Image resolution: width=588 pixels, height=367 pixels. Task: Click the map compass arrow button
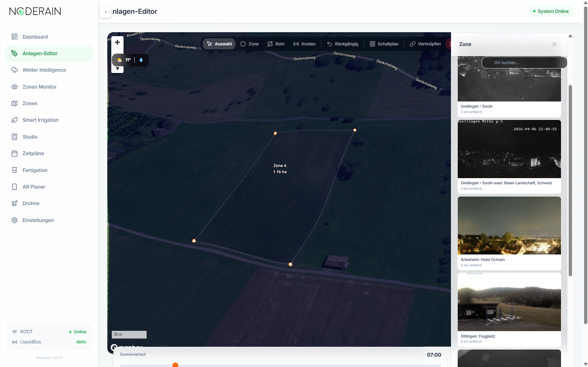click(x=117, y=69)
